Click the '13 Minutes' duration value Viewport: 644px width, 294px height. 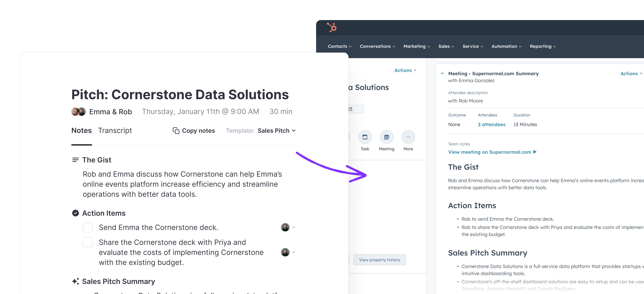(x=525, y=124)
